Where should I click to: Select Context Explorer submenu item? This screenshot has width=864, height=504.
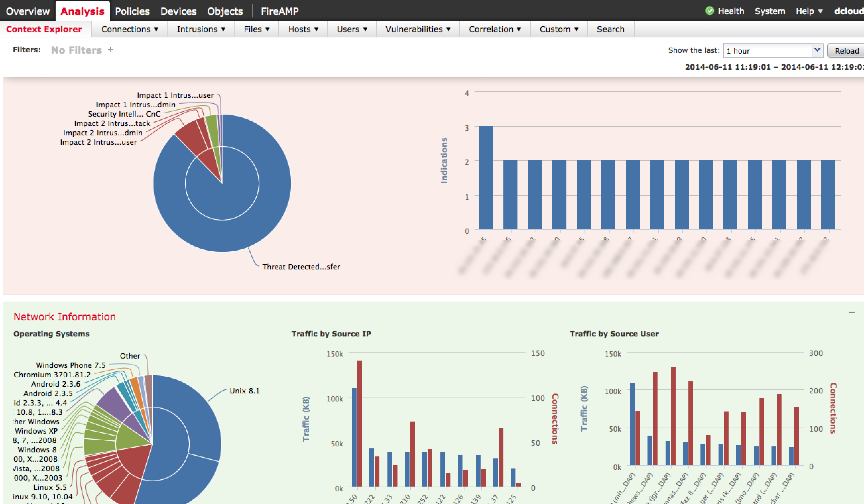pos(44,29)
